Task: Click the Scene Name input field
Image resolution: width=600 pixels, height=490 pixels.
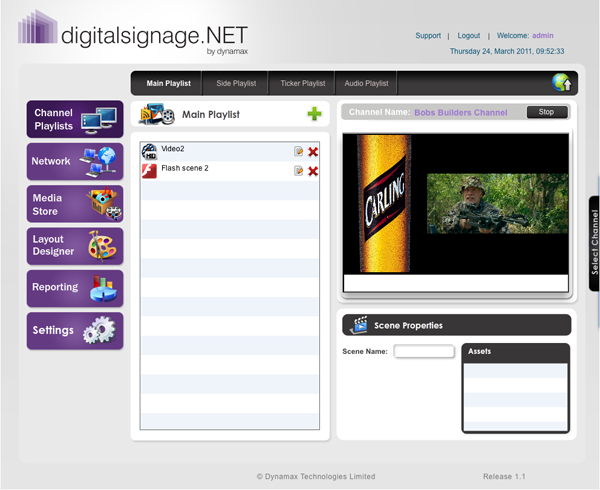Action: pyautogui.click(x=424, y=351)
